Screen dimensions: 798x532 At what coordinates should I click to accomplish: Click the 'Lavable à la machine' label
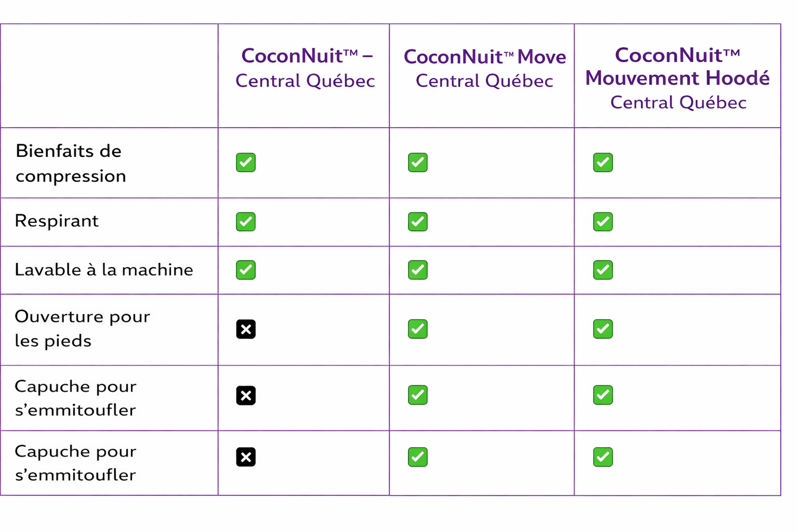tap(104, 270)
